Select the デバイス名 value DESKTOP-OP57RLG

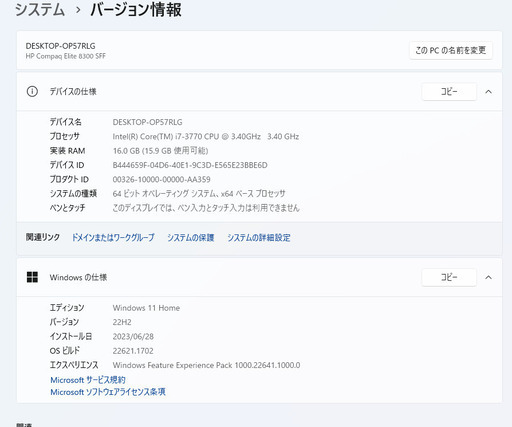point(147,122)
